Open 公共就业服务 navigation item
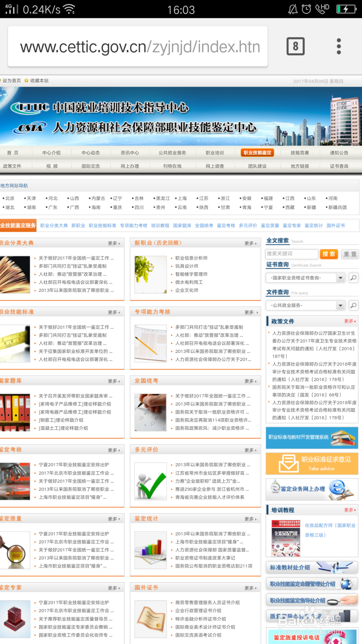362x644 pixels. click(172, 152)
